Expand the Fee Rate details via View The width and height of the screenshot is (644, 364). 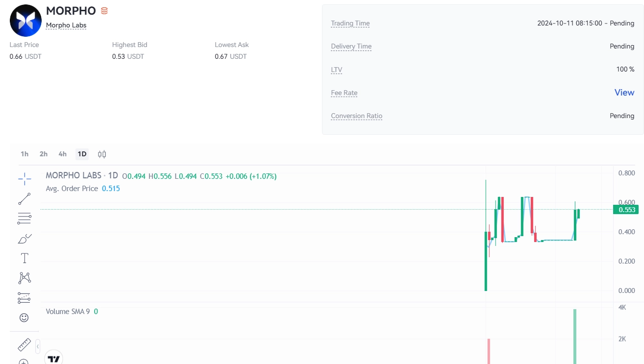[624, 93]
